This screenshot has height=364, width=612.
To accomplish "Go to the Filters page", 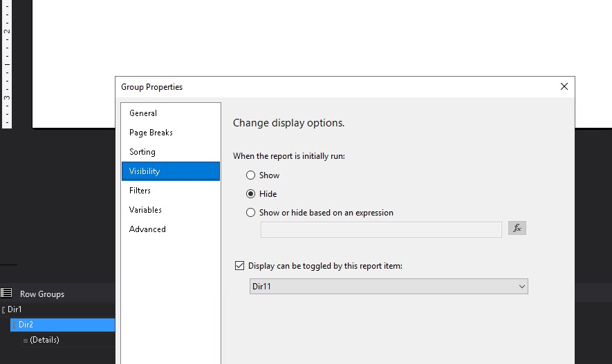I will pos(171,191).
